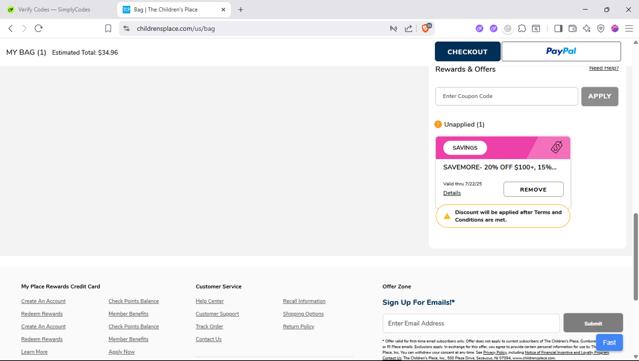Click the Enter Email Address field
This screenshot has height=361, width=639.
[x=471, y=323]
